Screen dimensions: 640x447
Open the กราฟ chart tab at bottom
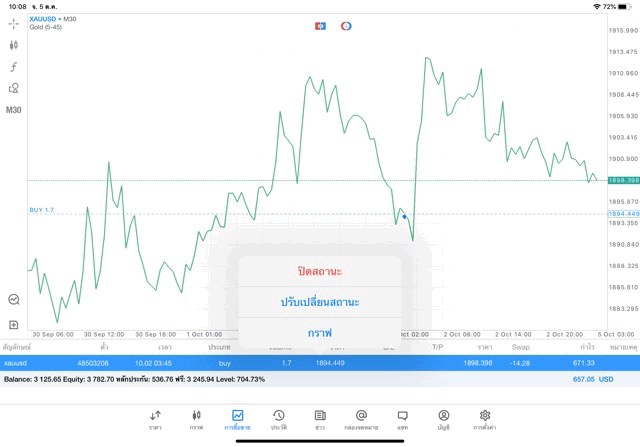(196, 418)
